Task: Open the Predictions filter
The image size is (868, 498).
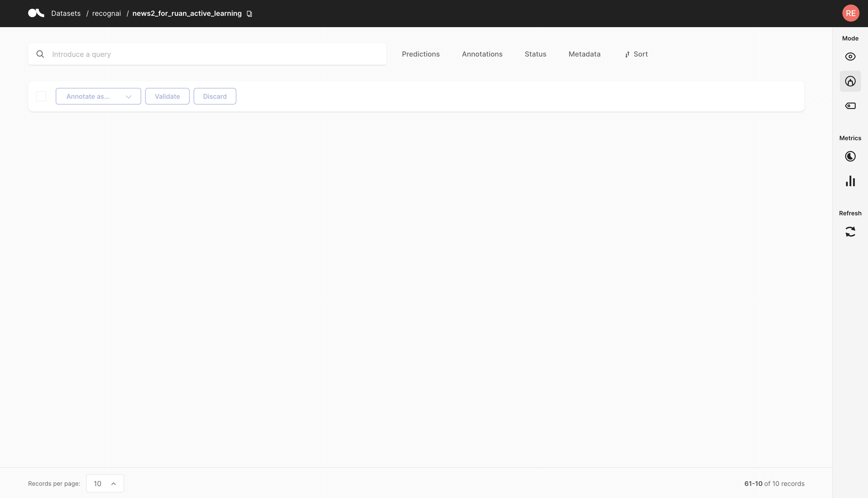Action: coord(420,54)
